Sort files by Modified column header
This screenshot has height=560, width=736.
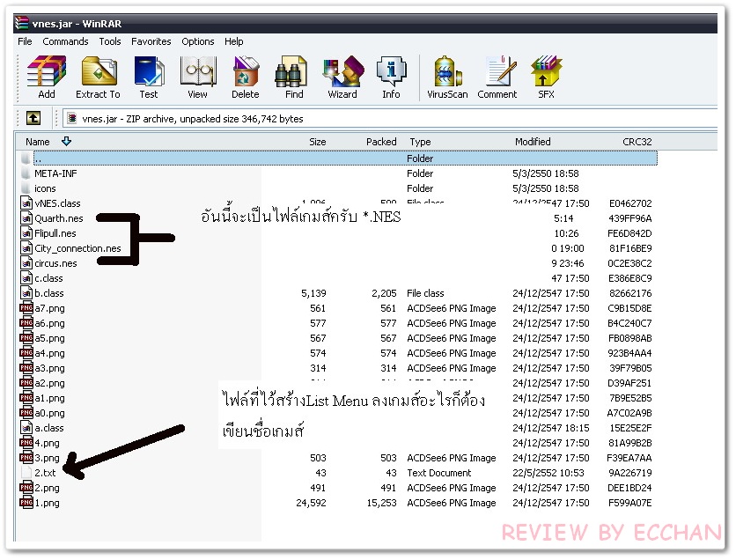533,142
